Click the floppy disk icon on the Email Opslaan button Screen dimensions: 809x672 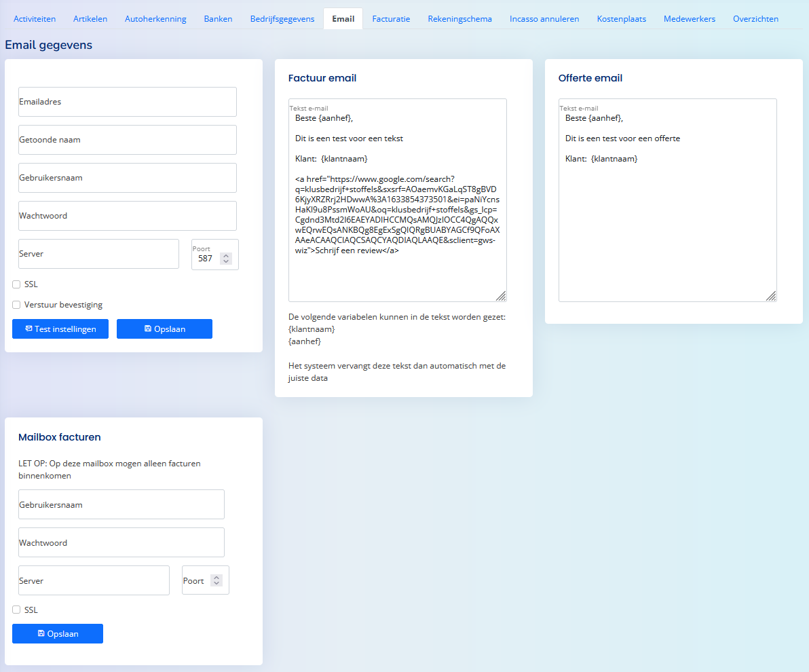(x=147, y=329)
